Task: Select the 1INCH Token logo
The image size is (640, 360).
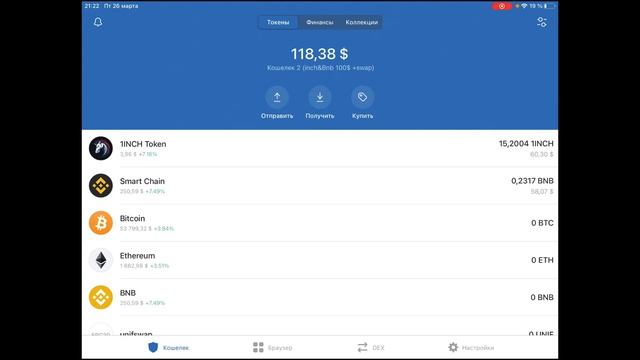Action: point(101,148)
